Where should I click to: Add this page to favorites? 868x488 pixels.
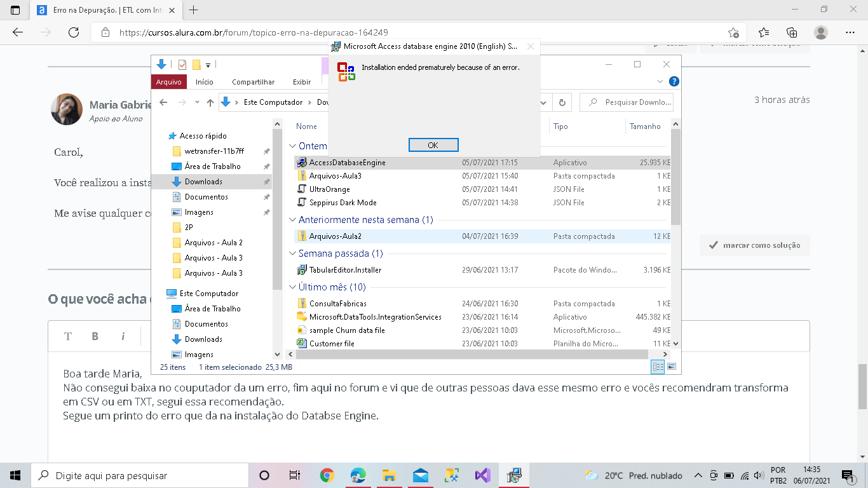point(733,32)
